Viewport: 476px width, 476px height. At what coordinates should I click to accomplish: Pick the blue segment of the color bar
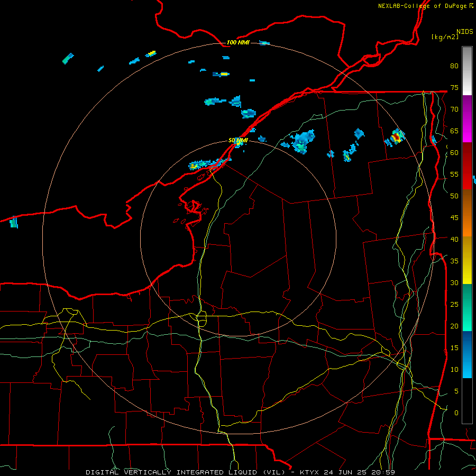pos(467,354)
